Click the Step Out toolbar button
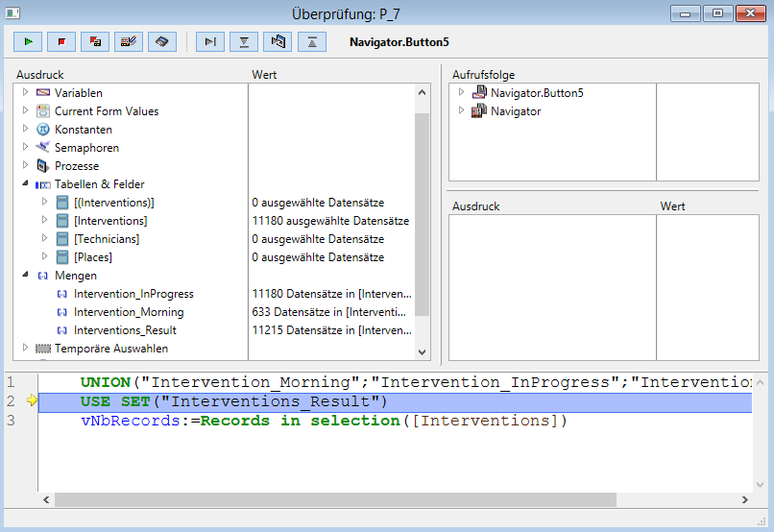The height and width of the screenshot is (532, 774). tap(311, 41)
